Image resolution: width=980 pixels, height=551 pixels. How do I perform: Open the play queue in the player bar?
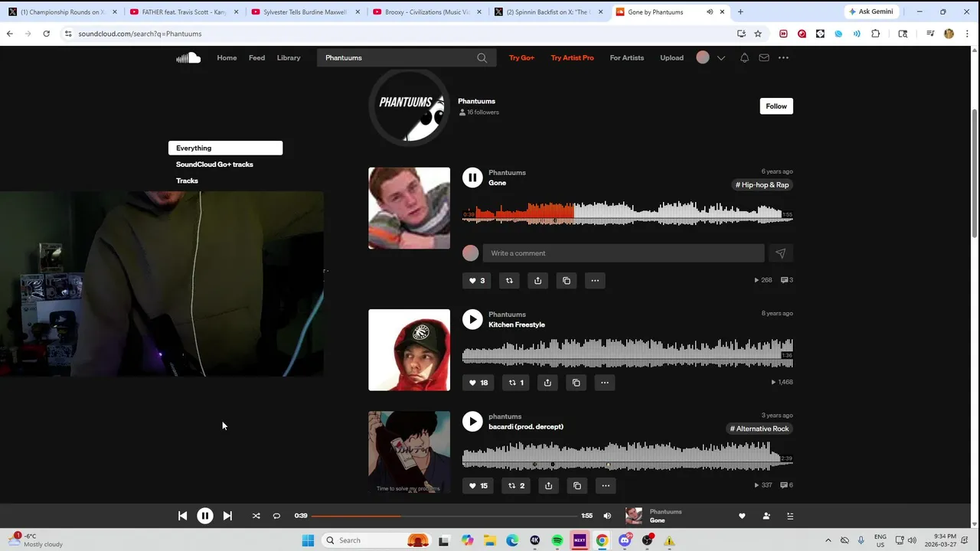pyautogui.click(x=790, y=516)
